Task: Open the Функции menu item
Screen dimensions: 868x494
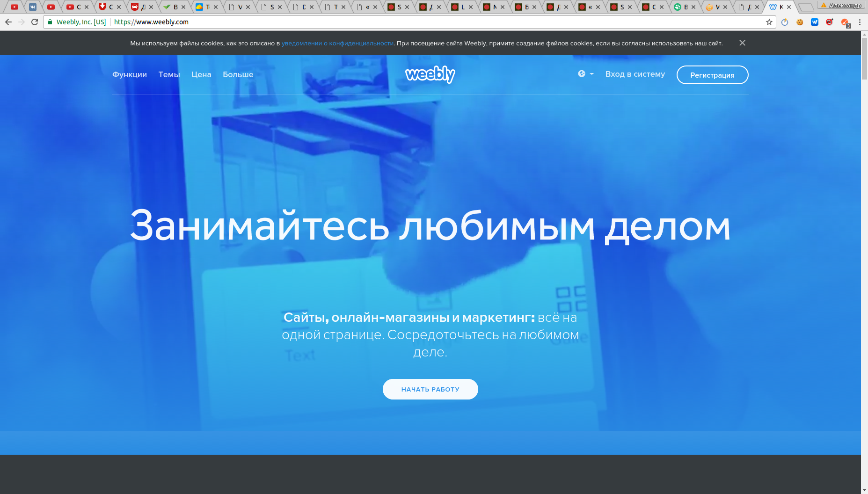Action: (x=130, y=74)
